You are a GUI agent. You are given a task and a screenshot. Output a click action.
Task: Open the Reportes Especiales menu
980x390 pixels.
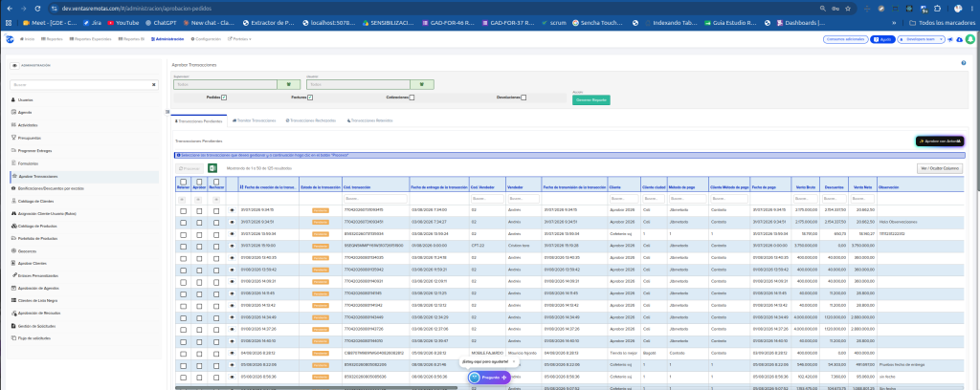[90, 39]
